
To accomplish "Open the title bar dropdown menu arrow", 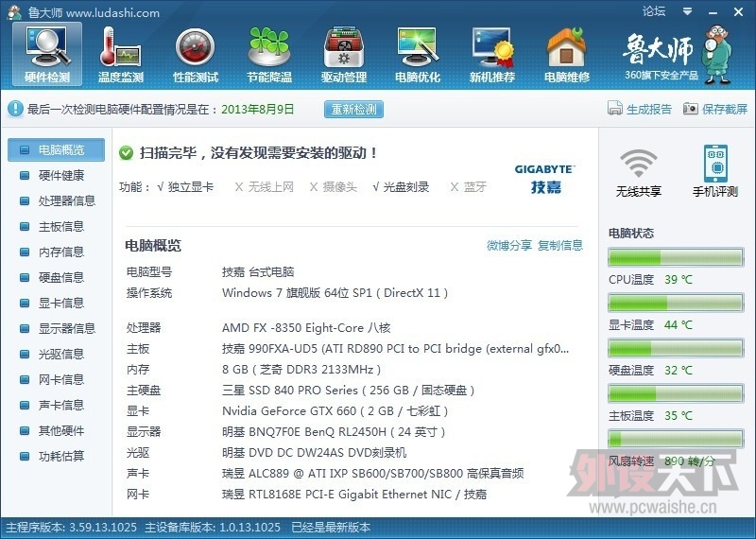I will click(x=688, y=11).
